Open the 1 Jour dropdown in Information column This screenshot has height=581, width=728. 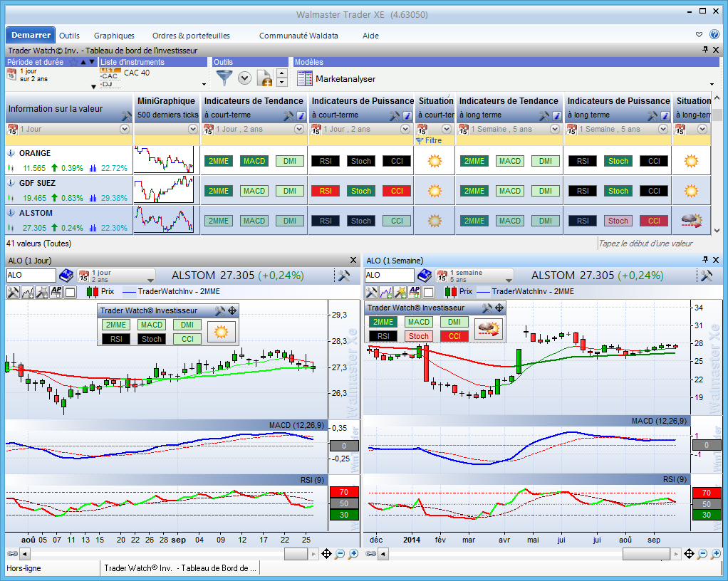click(125, 129)
